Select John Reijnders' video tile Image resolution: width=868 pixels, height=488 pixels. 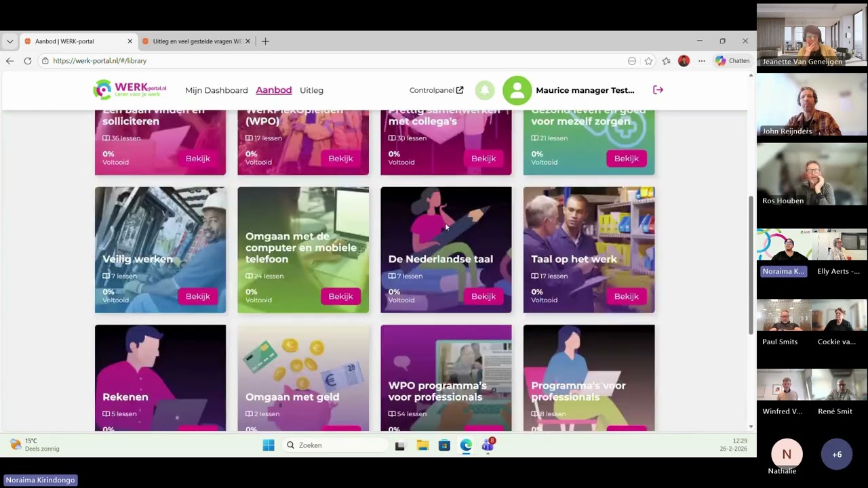(x=812, y=106)
